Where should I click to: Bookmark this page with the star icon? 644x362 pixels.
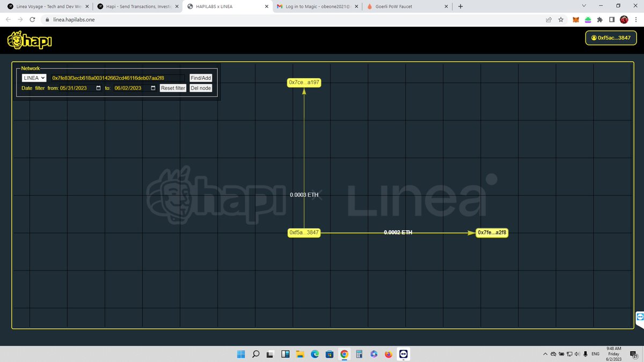click(x=561, y=19)
